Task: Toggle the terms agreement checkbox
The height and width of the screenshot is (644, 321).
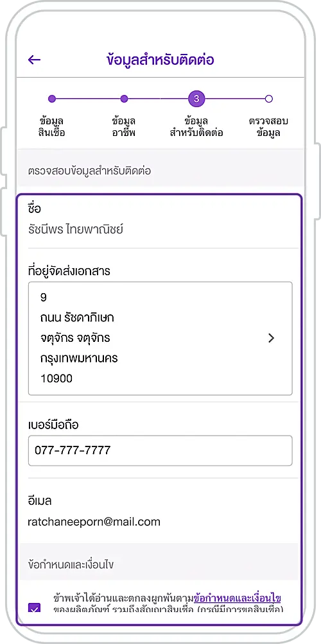Action: click(x=35, y=607)
